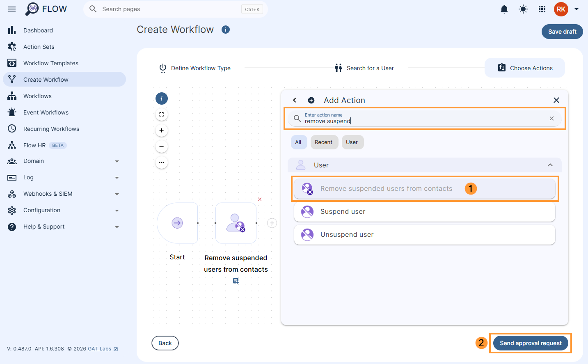Image resolution: width=588 pixels, height=364 pixels.
Task: Click the node notes icon below the label
Action: click(236, 281)
